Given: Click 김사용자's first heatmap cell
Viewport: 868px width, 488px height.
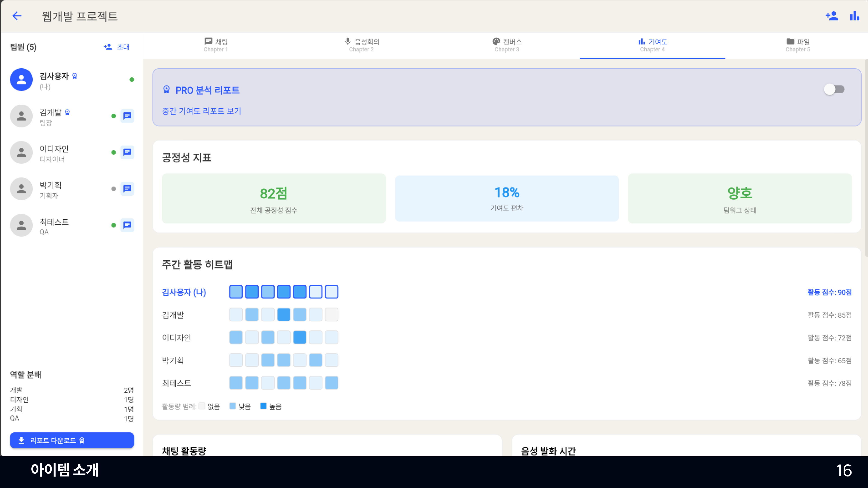Looking at the screenshot, I should [x=236, y=292].
